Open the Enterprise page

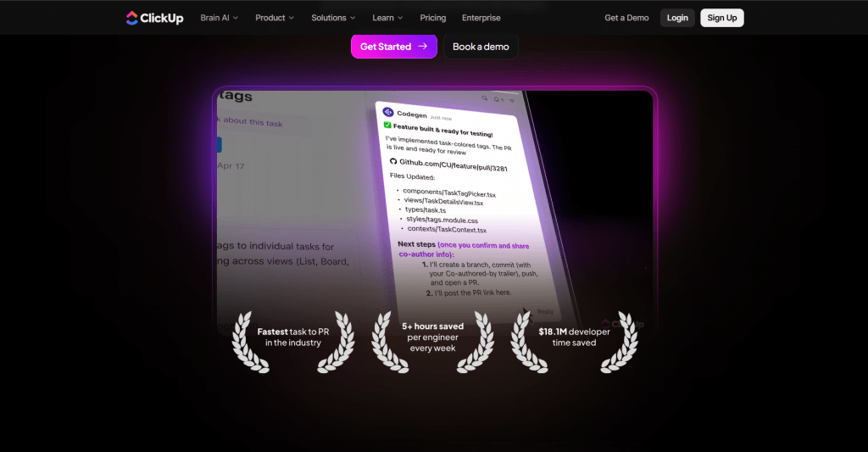coord(481,18)
